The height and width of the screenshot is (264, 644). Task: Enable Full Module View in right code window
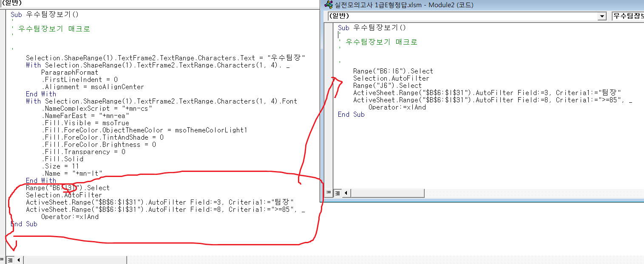click(x=336, y=193)
